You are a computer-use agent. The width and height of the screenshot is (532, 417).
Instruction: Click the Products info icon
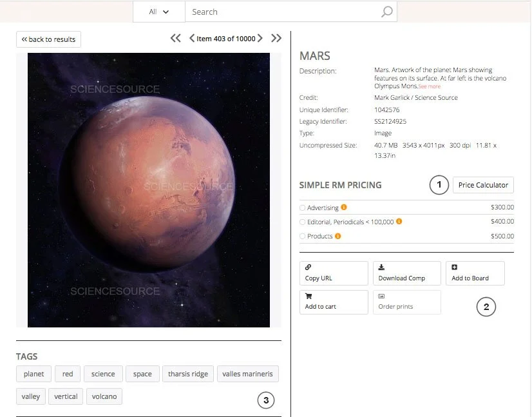[x=338, y=236]
